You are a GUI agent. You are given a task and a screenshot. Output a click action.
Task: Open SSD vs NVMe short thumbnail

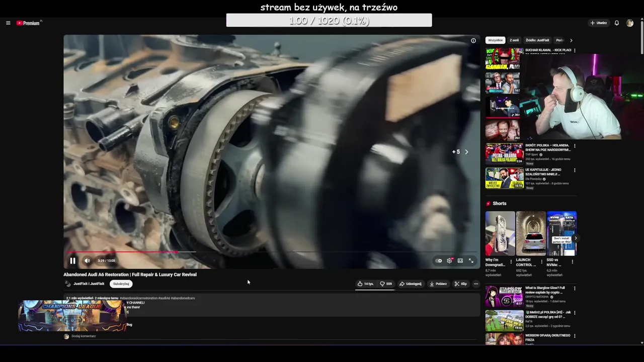tap(561, 233)
